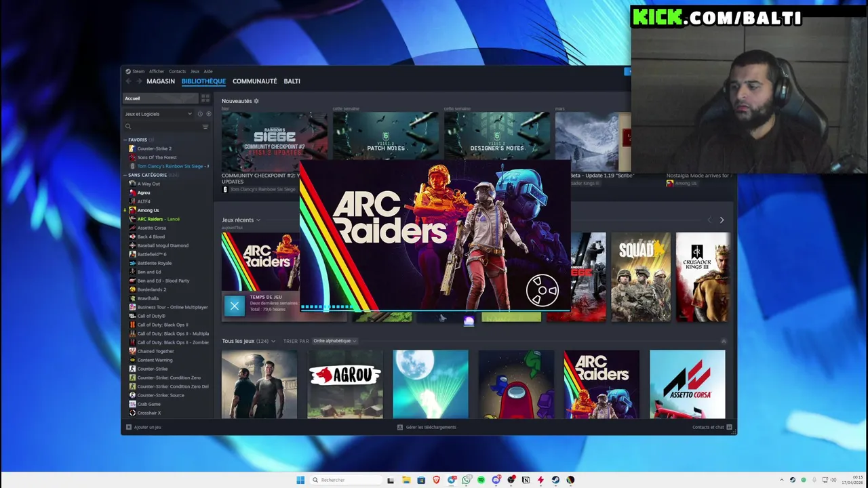The image size is (868, 488).
Task: Toggle sort by recent clock icon
Action: pos(199,114)
